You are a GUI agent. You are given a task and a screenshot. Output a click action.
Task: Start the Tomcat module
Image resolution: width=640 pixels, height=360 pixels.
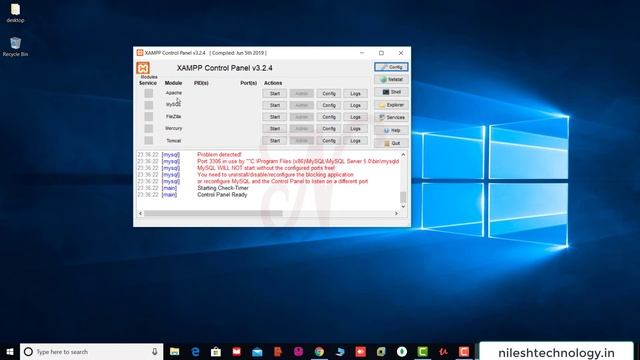click(x=275, y=140)
